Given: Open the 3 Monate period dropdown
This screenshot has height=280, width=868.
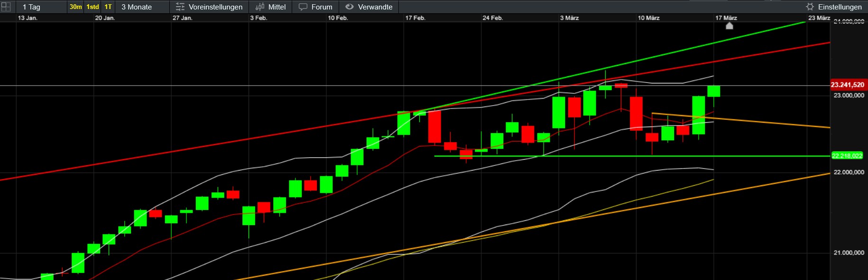Looking at the screenshot, I should coord(142,7).
